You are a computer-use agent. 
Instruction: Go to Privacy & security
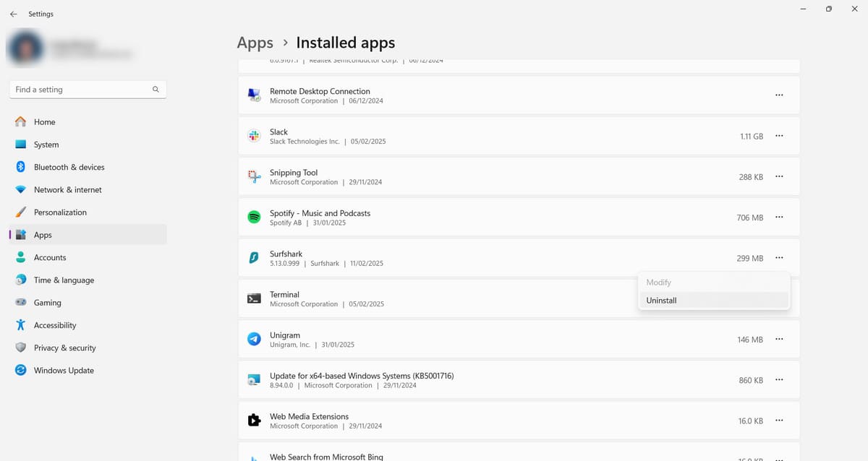coord(88,348)
